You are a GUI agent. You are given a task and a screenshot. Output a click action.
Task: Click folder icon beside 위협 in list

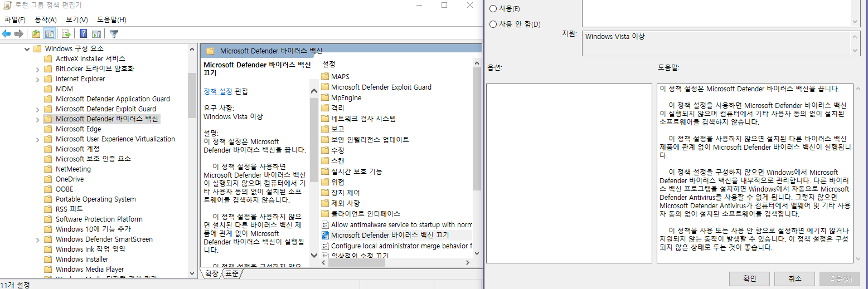(x=326, y=182)
